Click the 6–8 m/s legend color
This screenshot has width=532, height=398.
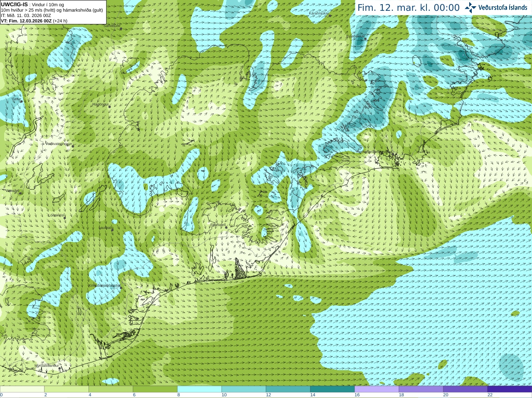coord(155,389)
